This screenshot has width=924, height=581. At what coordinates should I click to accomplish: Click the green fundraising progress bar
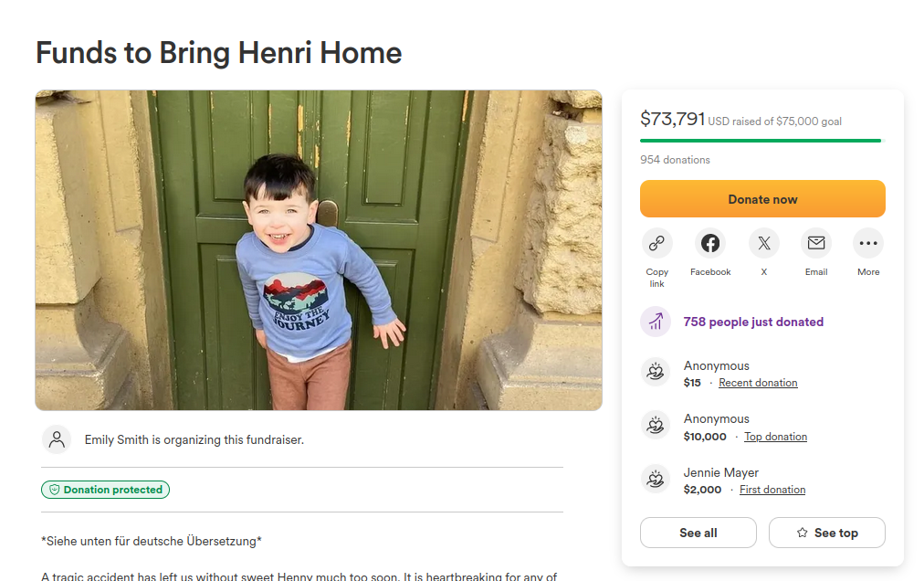point(761,141)
